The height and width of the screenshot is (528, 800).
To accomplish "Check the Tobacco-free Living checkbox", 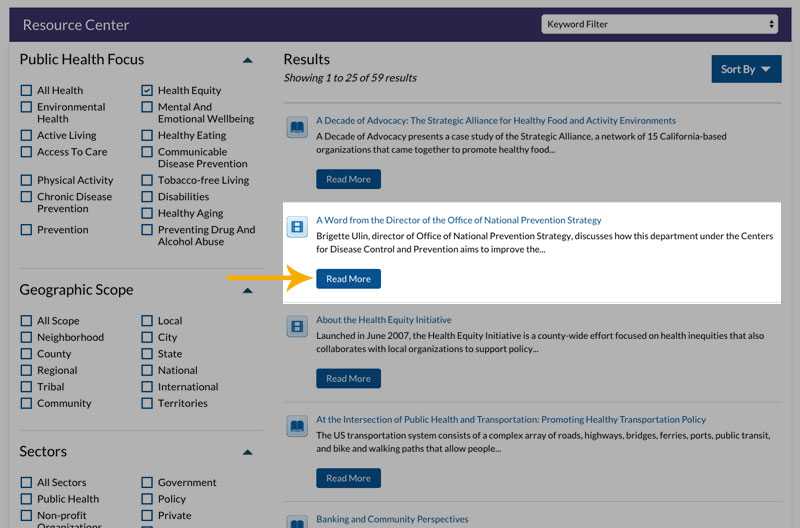I will point(147,180).
